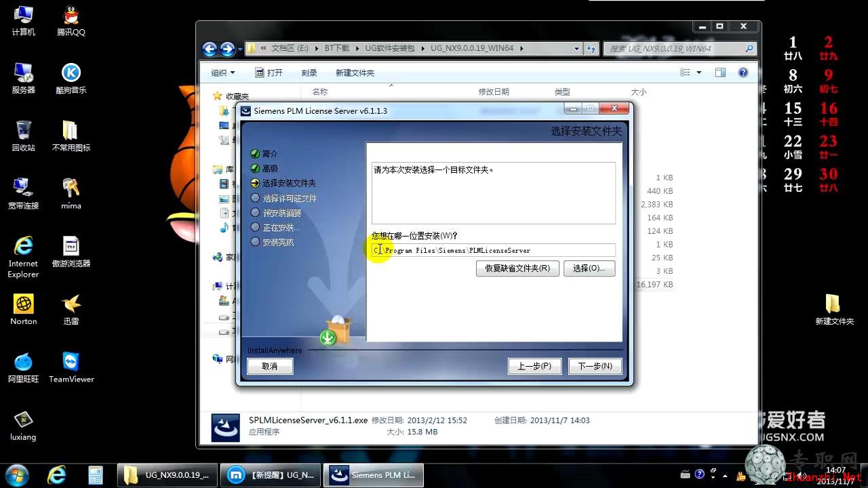
Task: Switch to Siemens PLM License taskbar button
Action: pos(374,474)
